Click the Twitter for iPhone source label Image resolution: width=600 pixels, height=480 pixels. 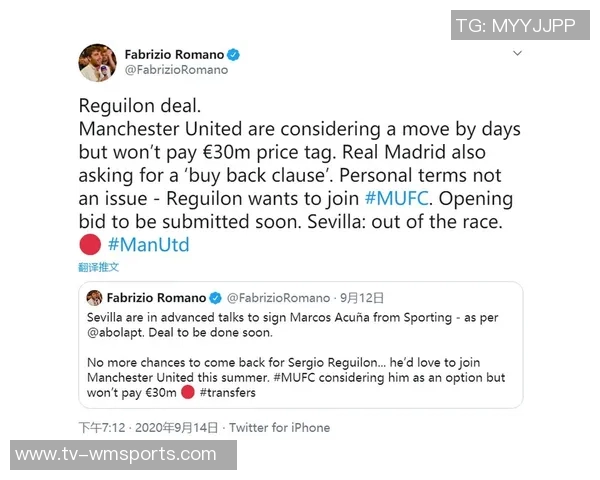coord(279,428)
